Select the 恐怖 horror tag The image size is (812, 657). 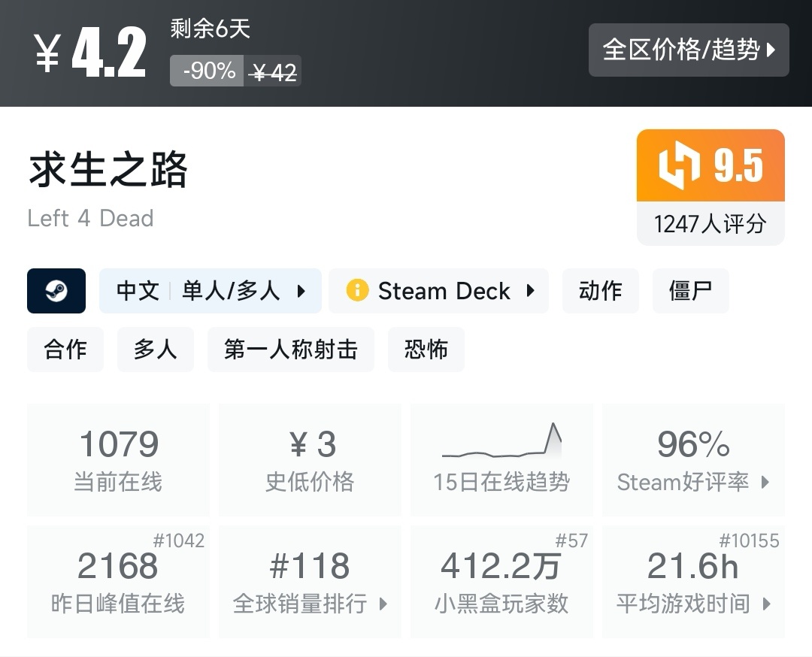426,350
